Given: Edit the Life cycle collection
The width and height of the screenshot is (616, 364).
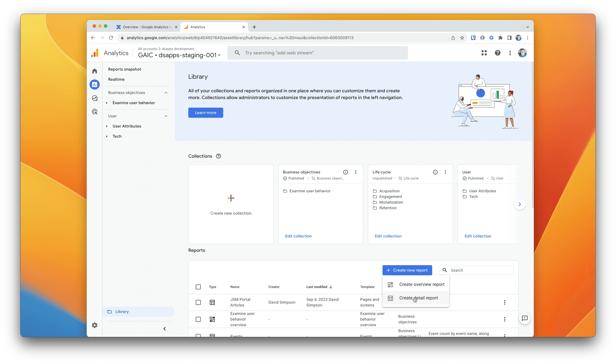Looking at the screenshot, I should click(x=388, y=236).
